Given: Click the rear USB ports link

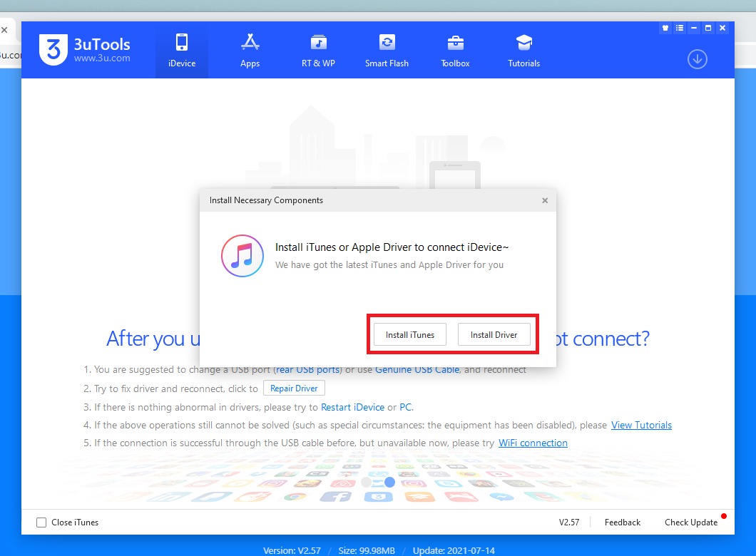Looking at the screenshot, I should point(307,370).
